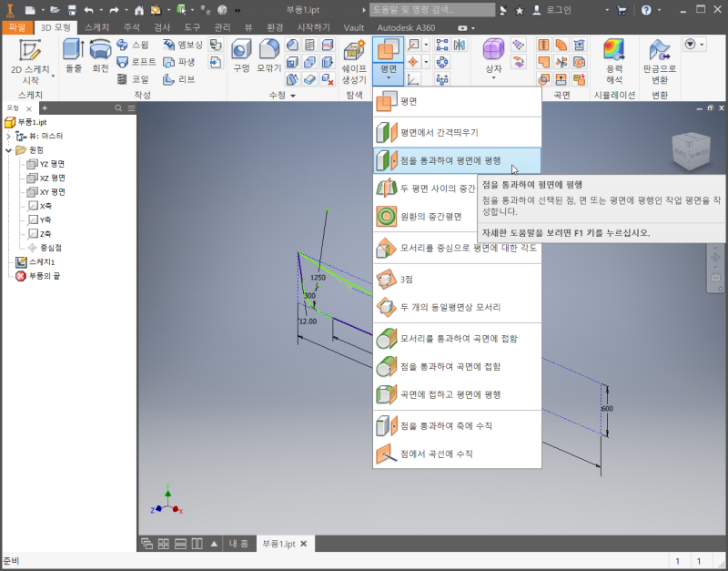Select 중심점 in origin folder
The height and width of the screenshot is (571, 728).
click(45, 248)
